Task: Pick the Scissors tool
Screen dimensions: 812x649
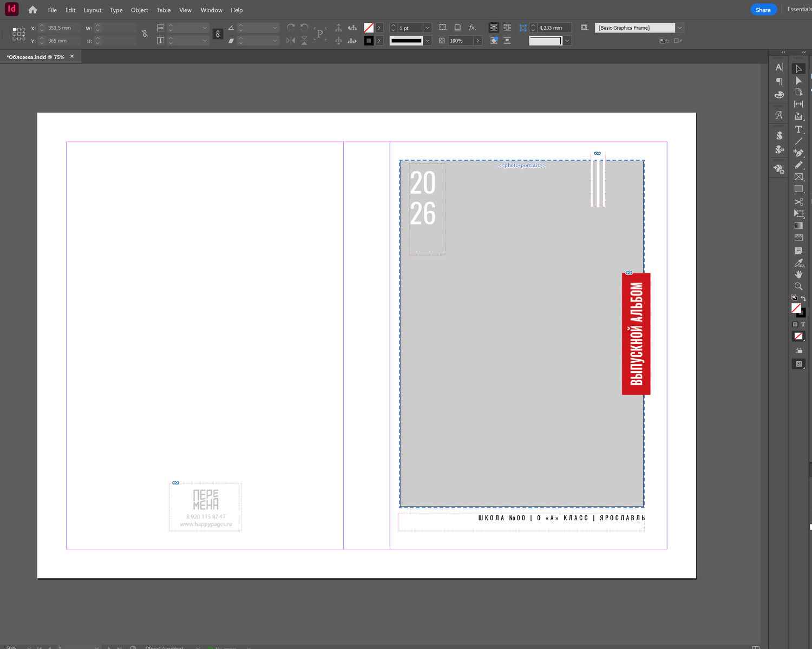Action: (x=798, y=202)
